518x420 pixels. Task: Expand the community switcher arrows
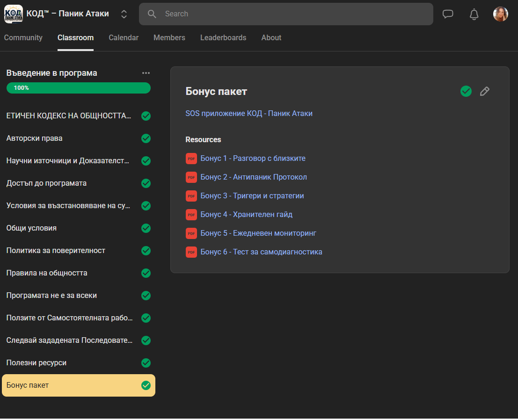124,14
